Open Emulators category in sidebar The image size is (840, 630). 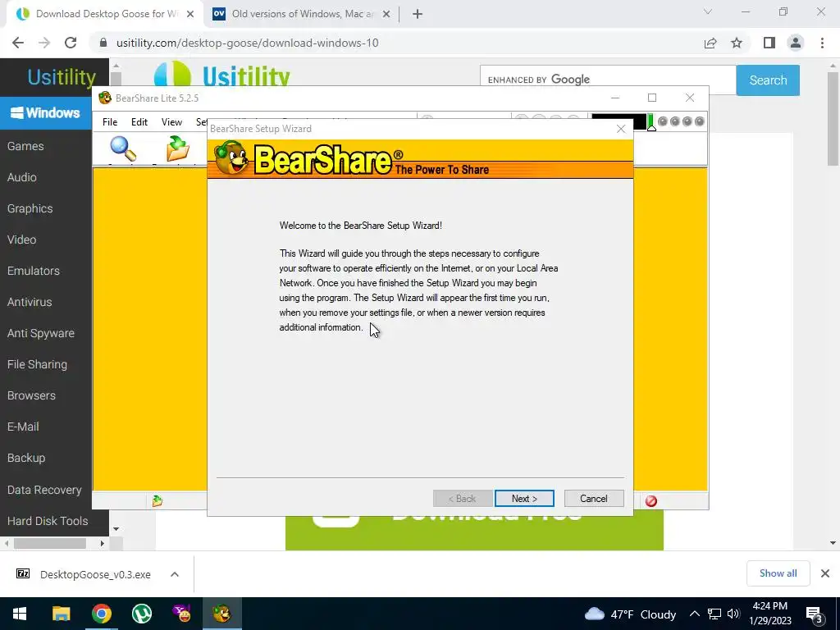(33, 271)
